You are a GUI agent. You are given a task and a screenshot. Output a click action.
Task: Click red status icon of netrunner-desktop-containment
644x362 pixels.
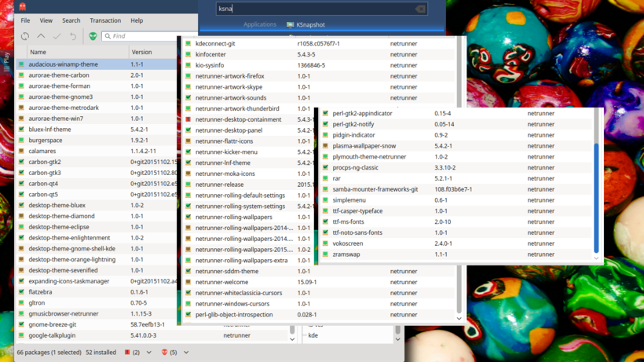click(188, 119)
